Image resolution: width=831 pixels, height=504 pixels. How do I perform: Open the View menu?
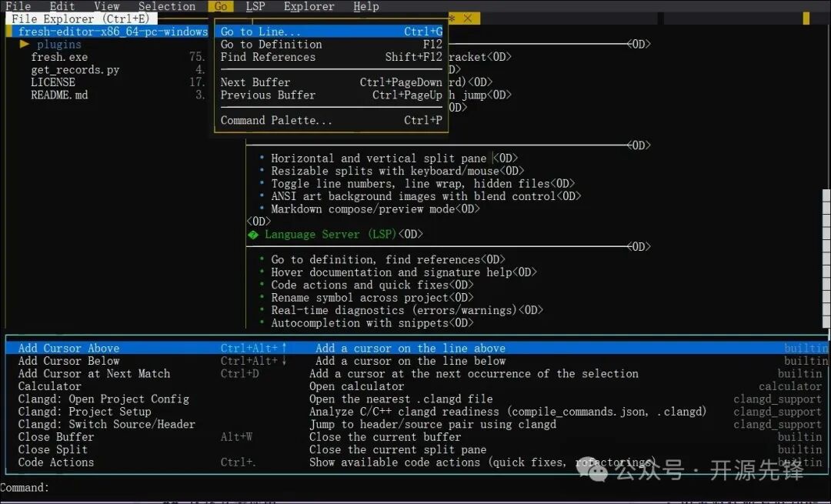tap(106, 6)
